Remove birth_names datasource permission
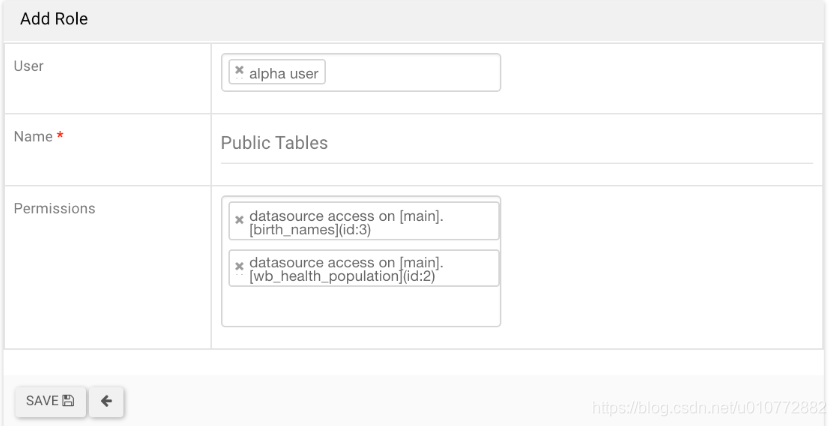 point(239,220)
